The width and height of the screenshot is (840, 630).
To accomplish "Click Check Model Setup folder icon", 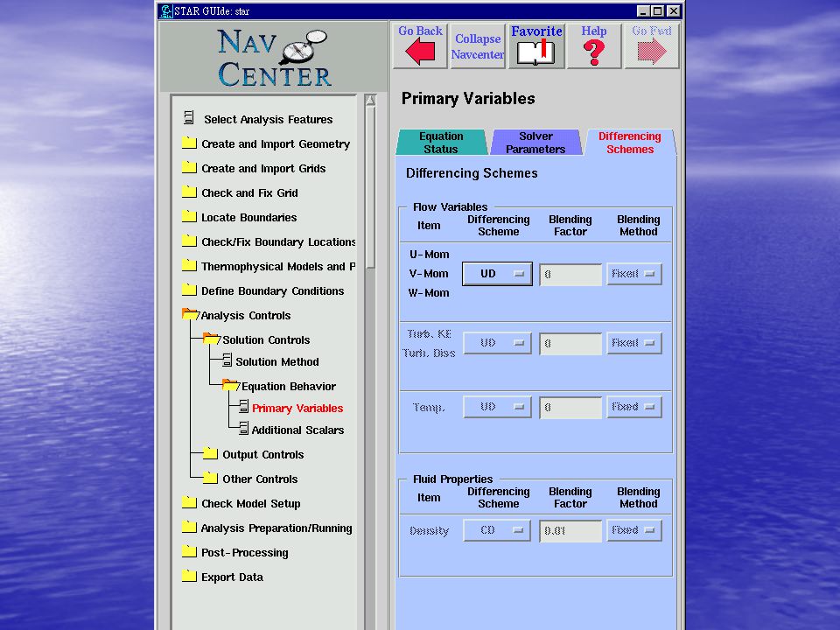I will coord(189,502).
